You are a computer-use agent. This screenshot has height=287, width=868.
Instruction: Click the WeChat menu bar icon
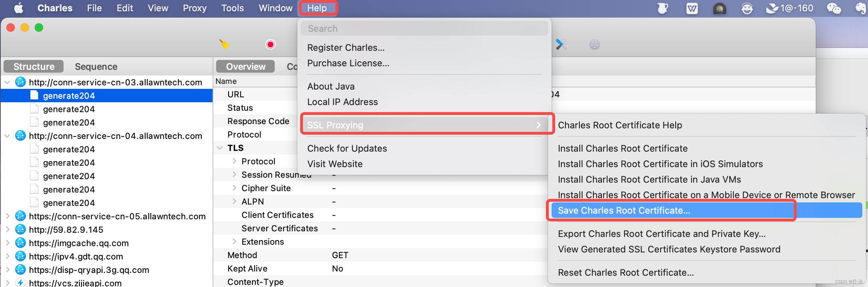pyautogui.click(x=834, y=8)
